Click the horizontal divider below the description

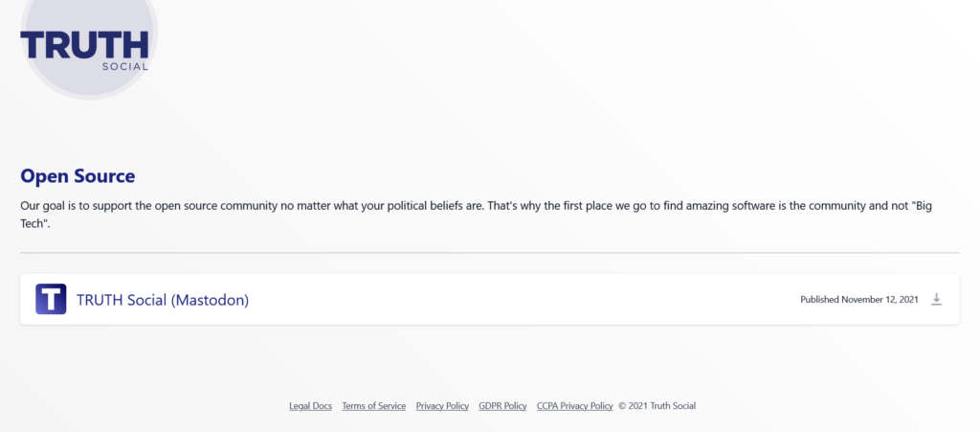(x=490, y=253)
